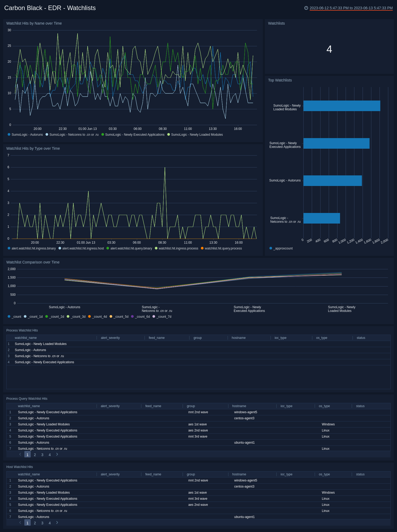
Task: Select page 2 in Host Watchlist Hits
Action: pos(35,523)
